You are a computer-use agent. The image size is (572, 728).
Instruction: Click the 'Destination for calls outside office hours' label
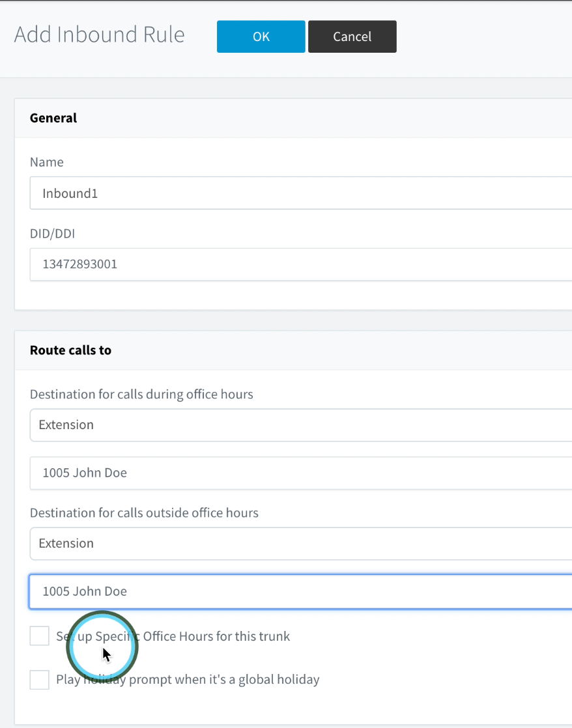pyautogui.click(x=144, y=512)
